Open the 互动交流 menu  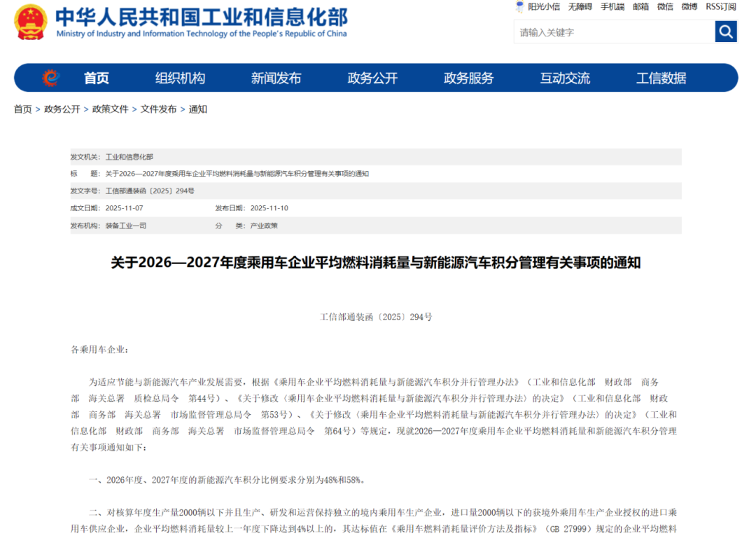click(x=564, y=78)
